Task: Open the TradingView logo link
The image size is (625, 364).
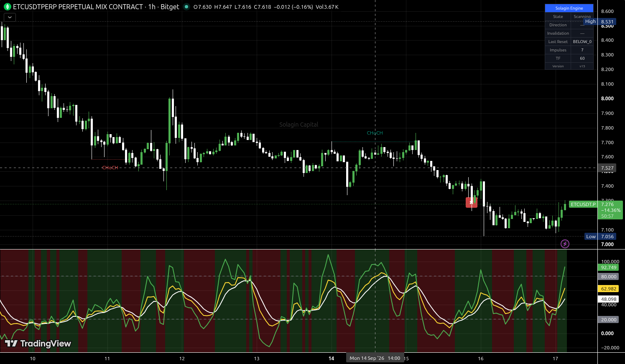Action: pyautogui.click(x=38, y=344)
